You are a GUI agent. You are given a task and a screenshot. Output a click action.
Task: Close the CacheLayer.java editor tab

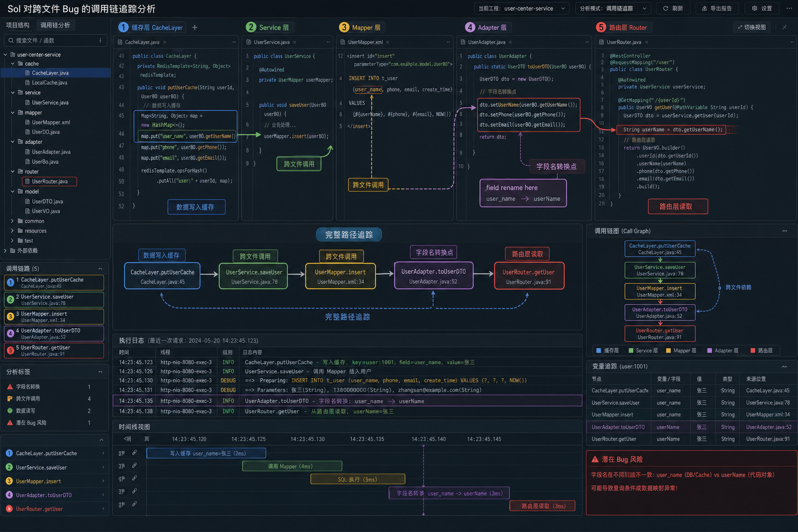coord(165,42)
